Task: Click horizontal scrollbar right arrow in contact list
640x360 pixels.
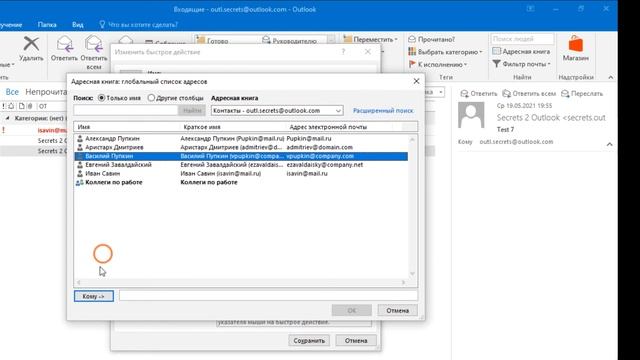Action: pyautogui.click(x=403, y=282)
